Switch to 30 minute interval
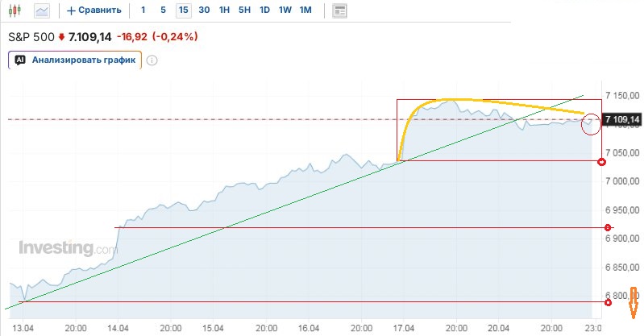Image resolution: width=644 pixels, height=336 pixels. pos(204,10)
